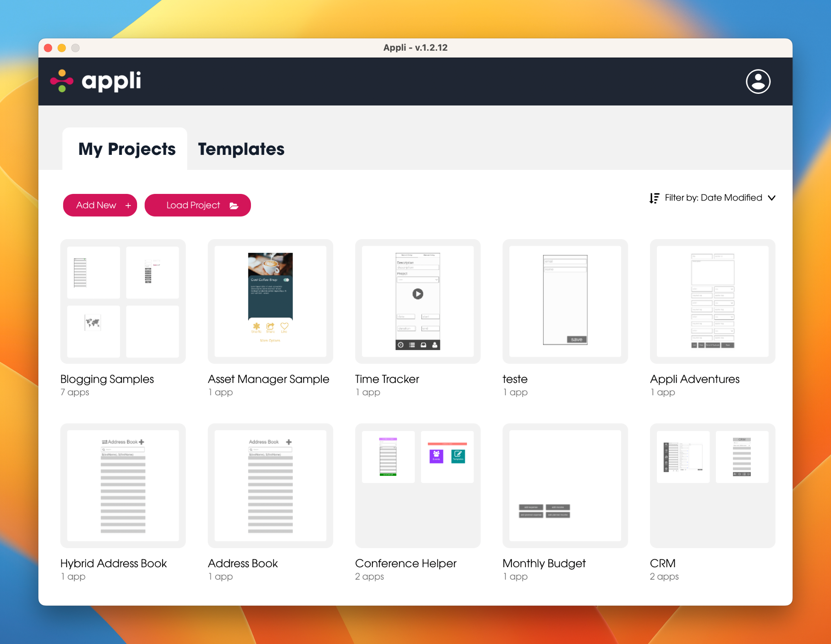Click the Add New button
Screen dimensions: 831x644
[x=101, y=205]
